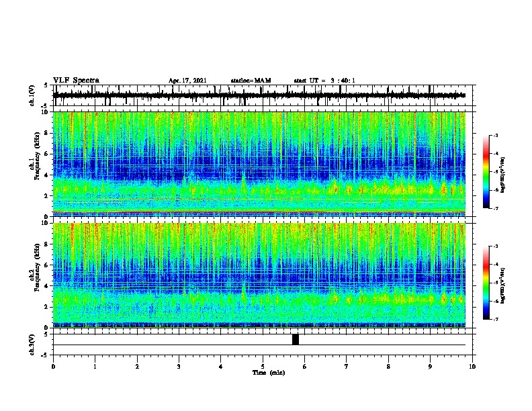532x411 pixels.
Task: Click the time axis tick label '10'
Action: (472, 366)
